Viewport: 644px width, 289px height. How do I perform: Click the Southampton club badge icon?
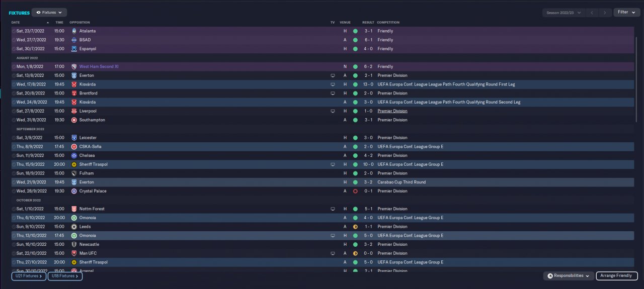[x=74, y=120]
